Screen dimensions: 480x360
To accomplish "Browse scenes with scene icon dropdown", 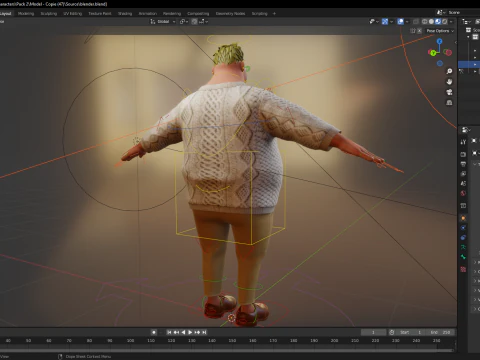I will pos(441,12).
